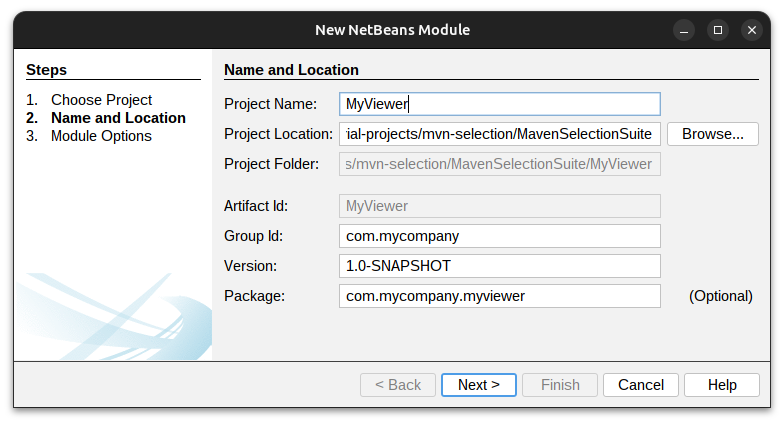This screenshot has width=784, height=424.
Task: Close the dialog with the X icon
Action: [752, 30]
